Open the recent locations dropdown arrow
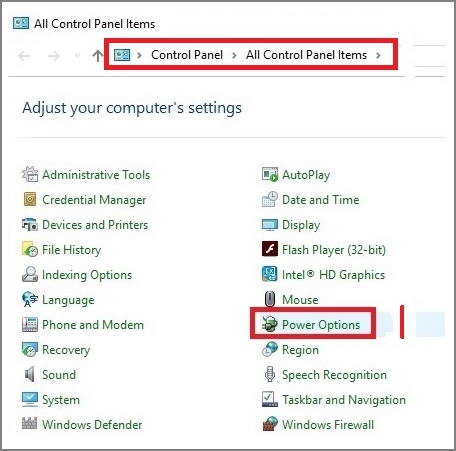 click(x=77, y=55)
